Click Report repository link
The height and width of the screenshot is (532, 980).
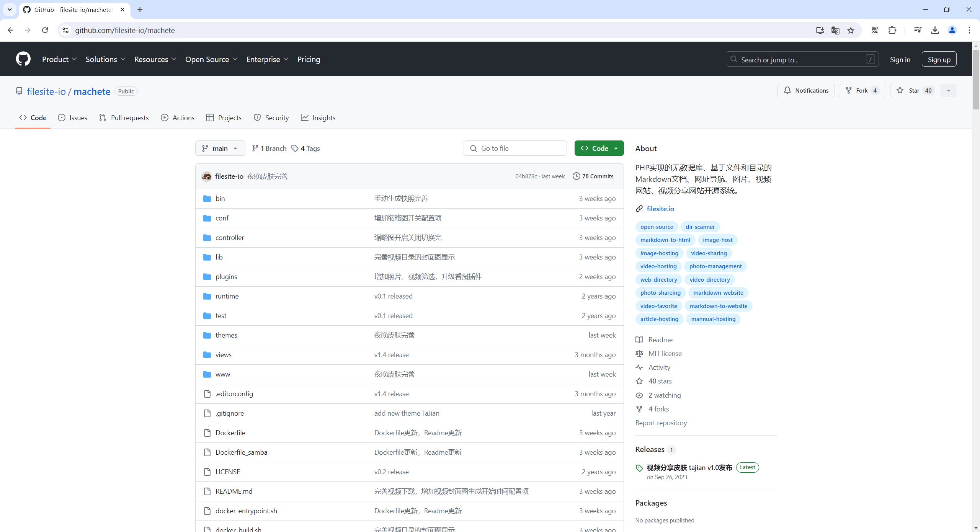(x=661, y=423)
